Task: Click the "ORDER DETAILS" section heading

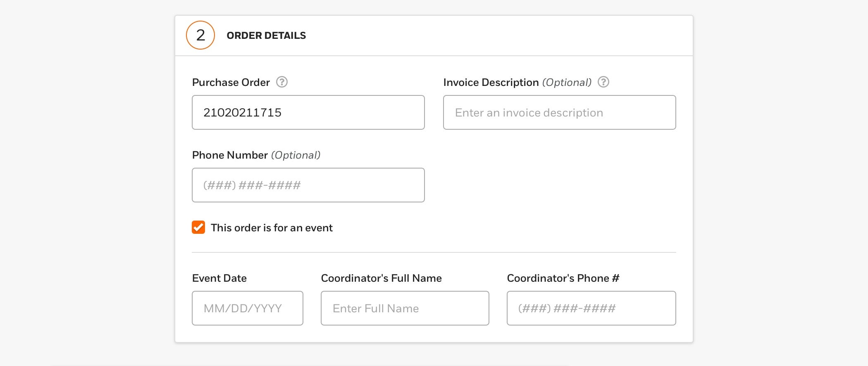Action: (x=266, y=36)
